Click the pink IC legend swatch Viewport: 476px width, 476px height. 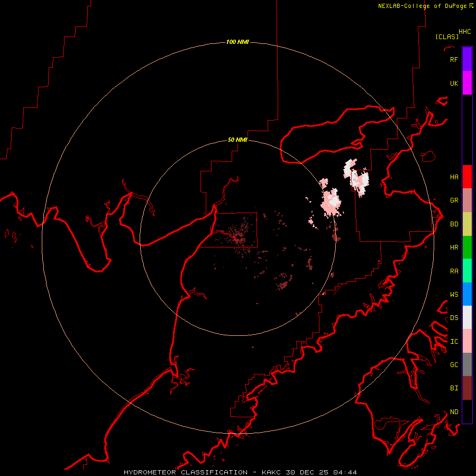(467, 341)
